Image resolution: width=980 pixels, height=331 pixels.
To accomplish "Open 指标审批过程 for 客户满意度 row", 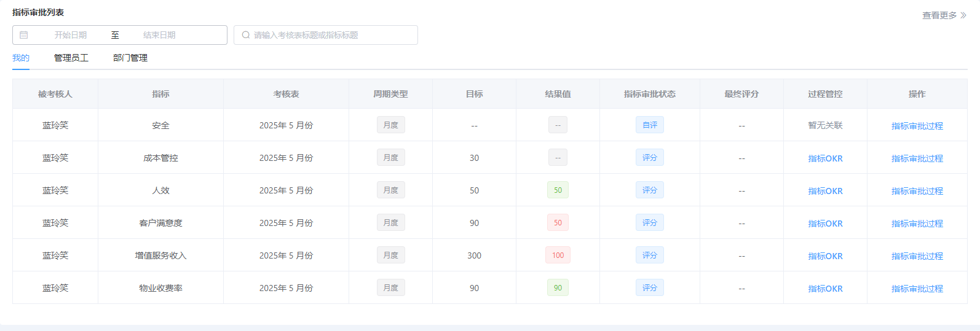I will pyautogui.click(x=917, y=224).
